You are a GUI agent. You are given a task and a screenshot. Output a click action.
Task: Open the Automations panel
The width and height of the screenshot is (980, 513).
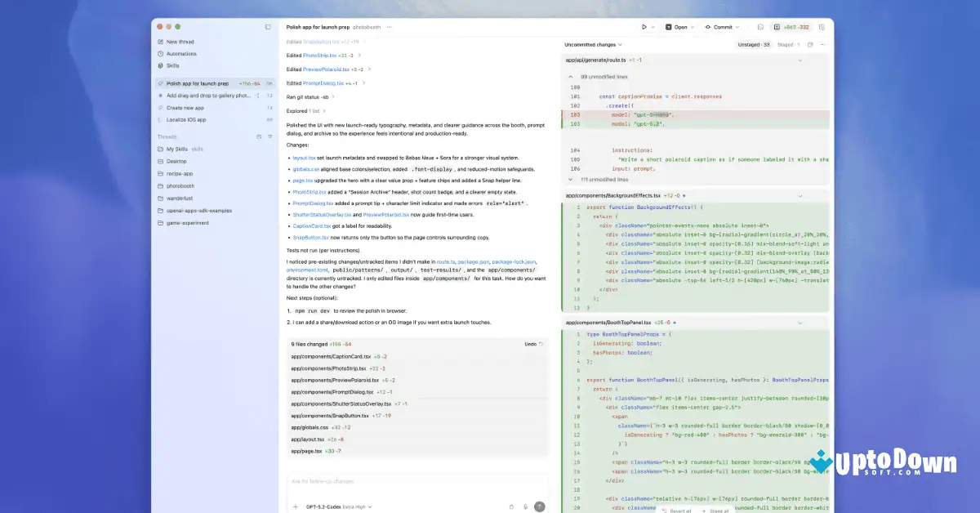180,54
